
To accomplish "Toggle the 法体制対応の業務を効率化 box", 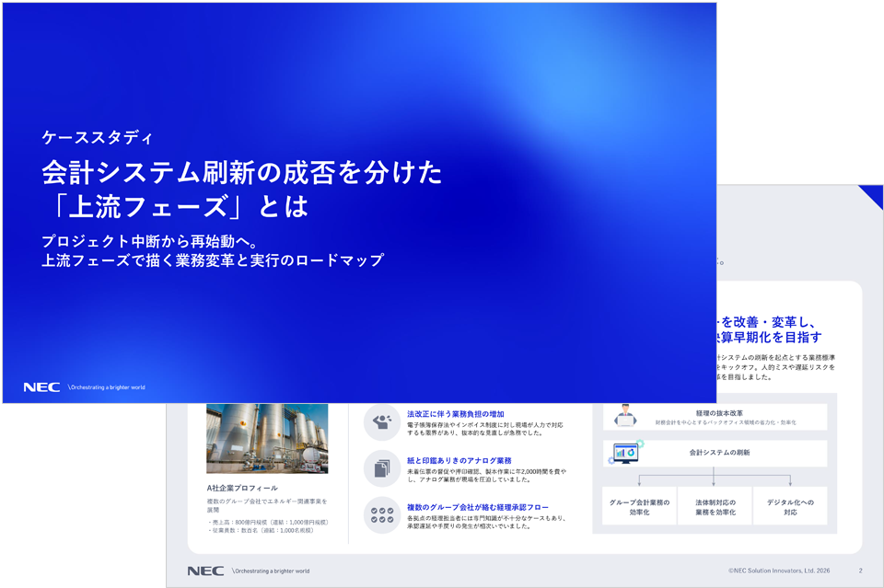I will (715, 506).
